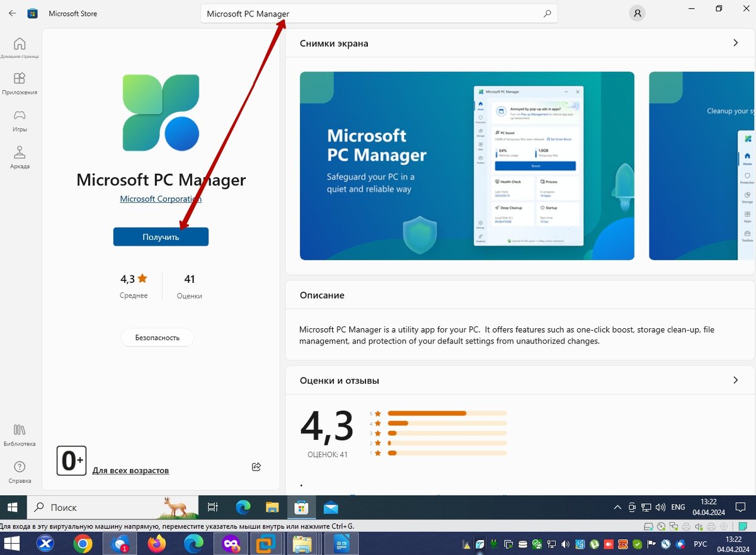Click the Описание section heading
This screenshot has width=756, height=555.
322,295
